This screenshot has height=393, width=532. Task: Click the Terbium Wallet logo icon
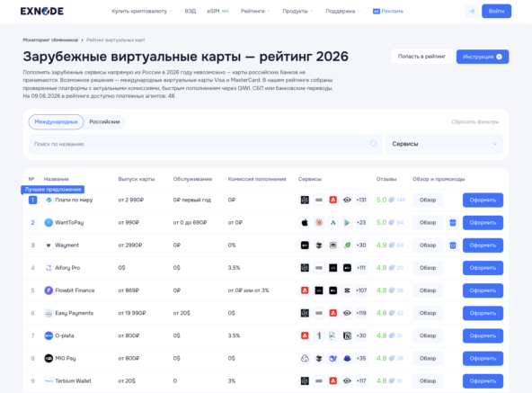pyautogui.click(x=49, y=381)
